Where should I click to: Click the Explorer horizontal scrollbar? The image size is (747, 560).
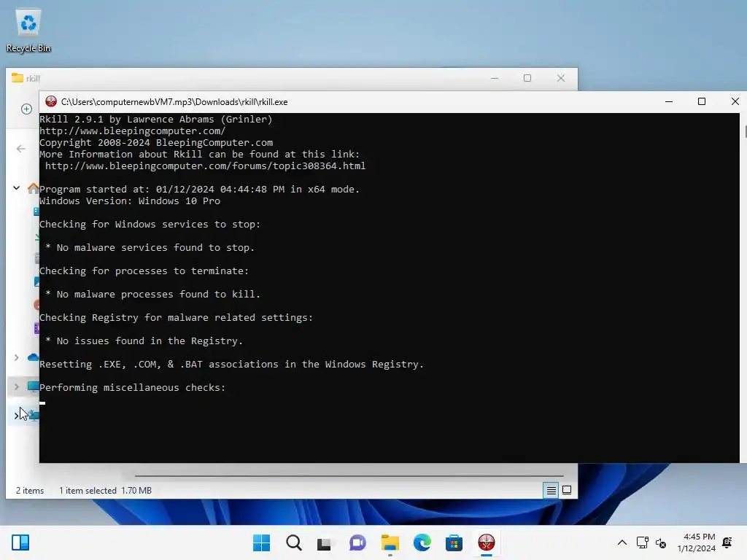pyautogui.click(x=349, y=475)
